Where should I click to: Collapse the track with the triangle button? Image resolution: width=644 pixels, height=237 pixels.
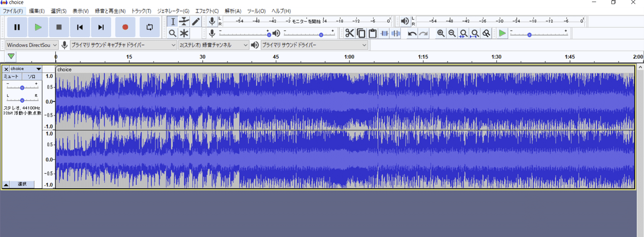(6, 184)
